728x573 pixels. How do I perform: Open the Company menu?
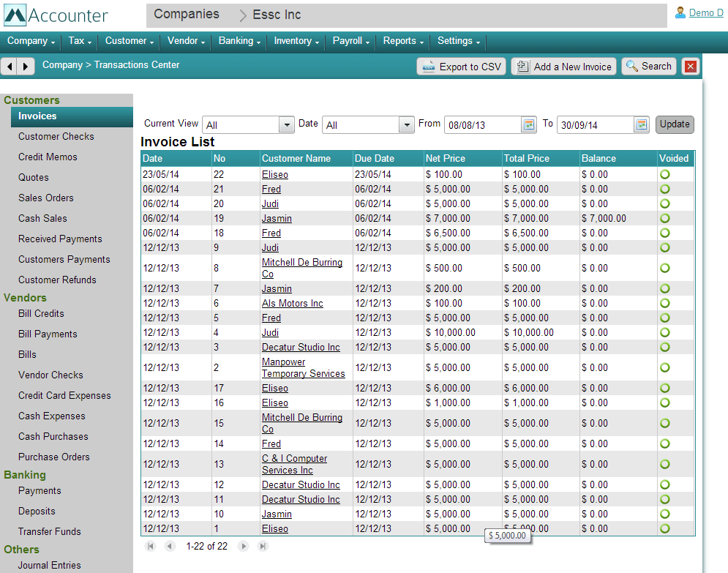click(31, 41)
